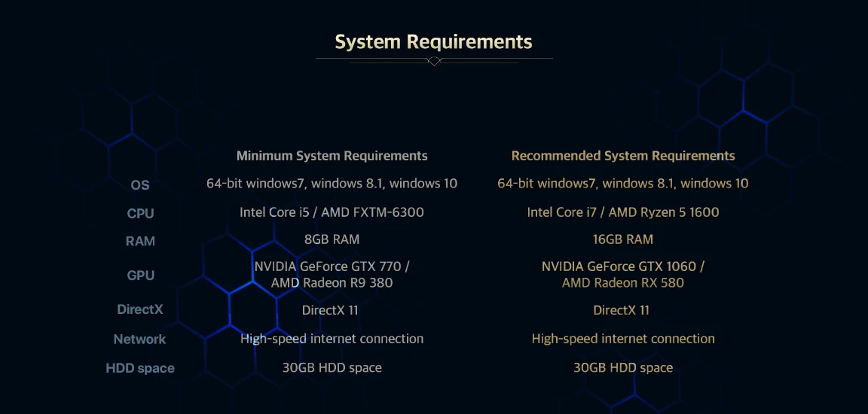Viewport: 868px width, 414px height.
Task: Click the "System Requirements" page heading
Action: [433, 42]
